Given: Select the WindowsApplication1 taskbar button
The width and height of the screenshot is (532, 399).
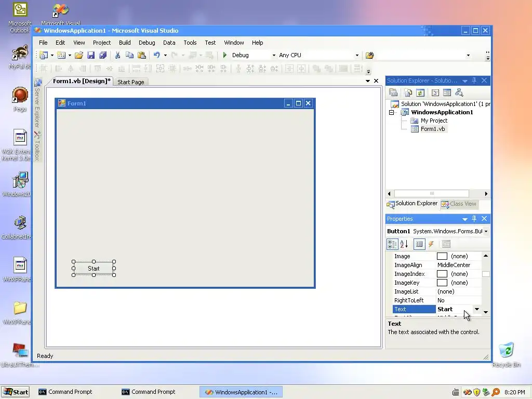Looking at the screenshot, I should [x=241, y=392].
